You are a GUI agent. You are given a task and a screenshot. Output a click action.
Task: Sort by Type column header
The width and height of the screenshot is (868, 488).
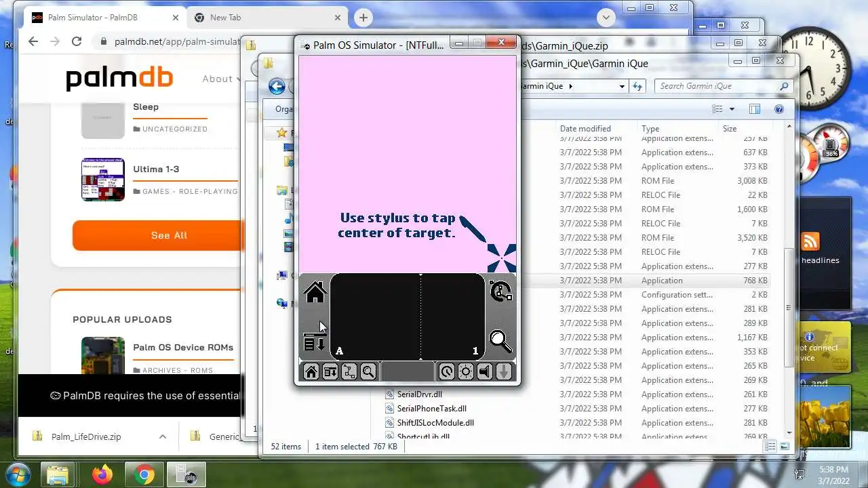[x=678, y=128]
